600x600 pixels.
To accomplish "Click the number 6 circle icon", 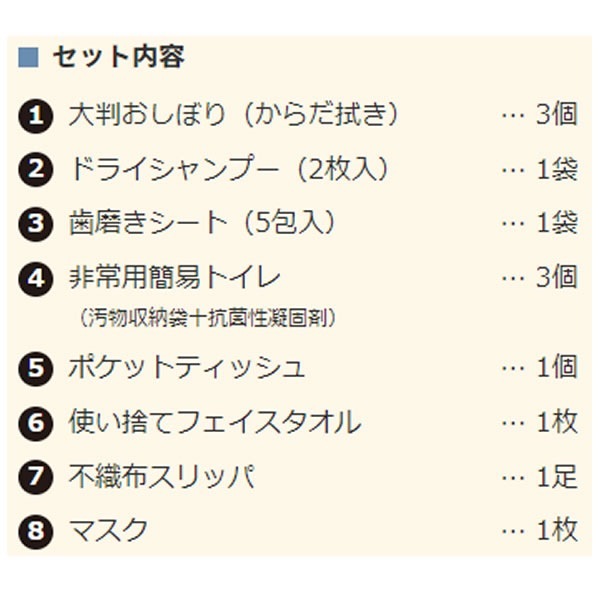I will (x=35, y=423).
